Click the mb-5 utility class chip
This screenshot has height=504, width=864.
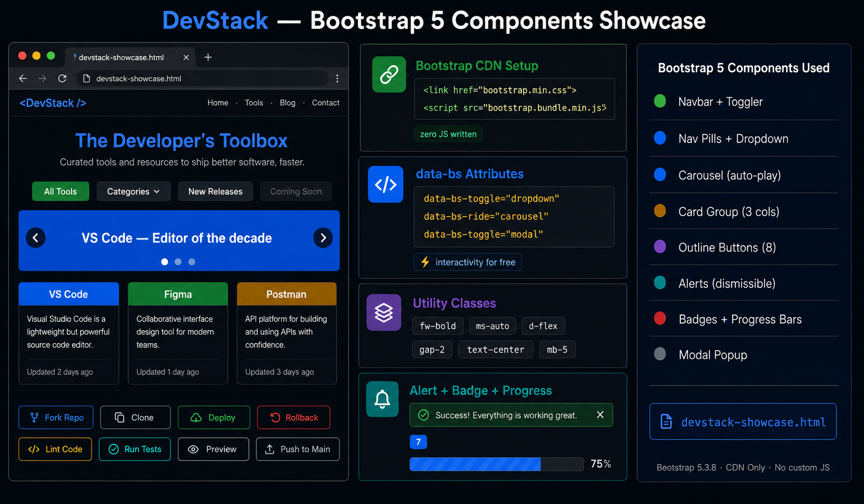pos(557,350)
